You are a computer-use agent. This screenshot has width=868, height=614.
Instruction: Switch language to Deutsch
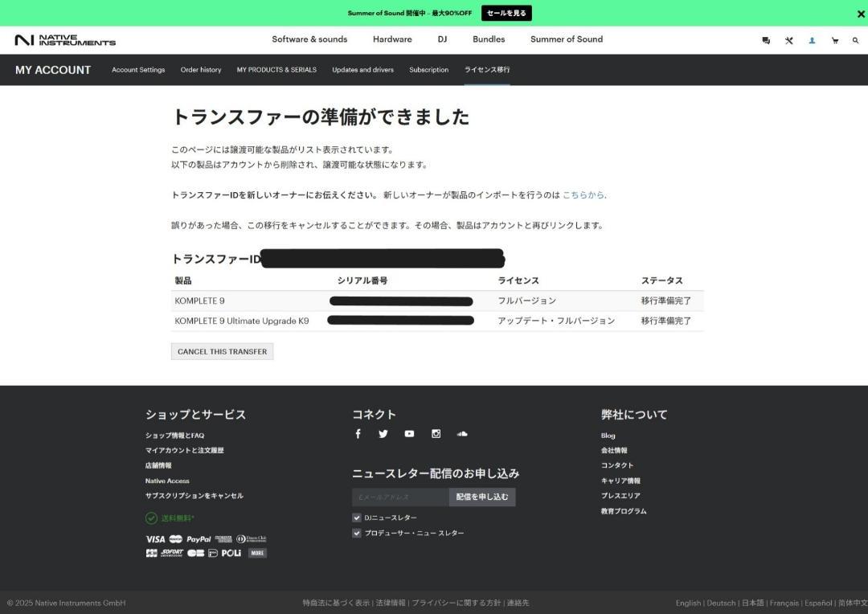[721, 603]
